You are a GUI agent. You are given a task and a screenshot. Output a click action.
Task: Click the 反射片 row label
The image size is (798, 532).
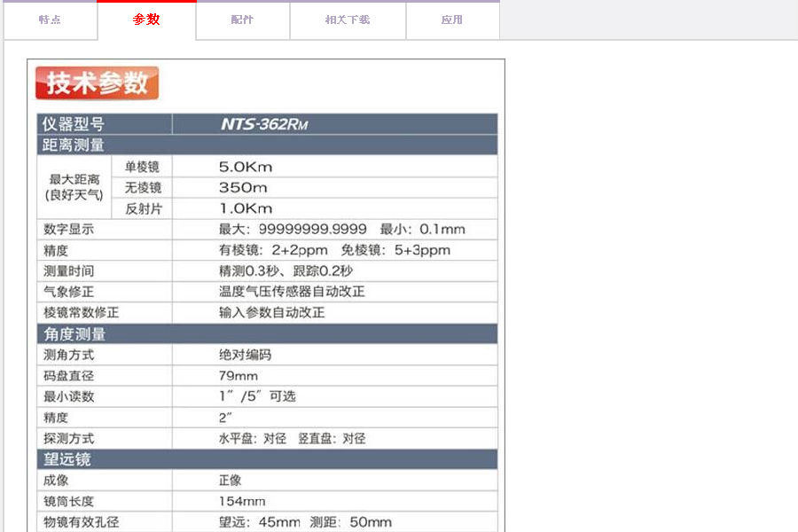(x=143, y=209)
